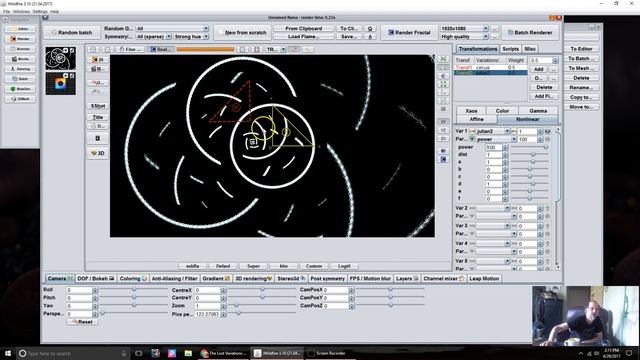Open the Gamma tab
Image resolution: width=640 pixels, height=360 pixels.
[538, 111]
